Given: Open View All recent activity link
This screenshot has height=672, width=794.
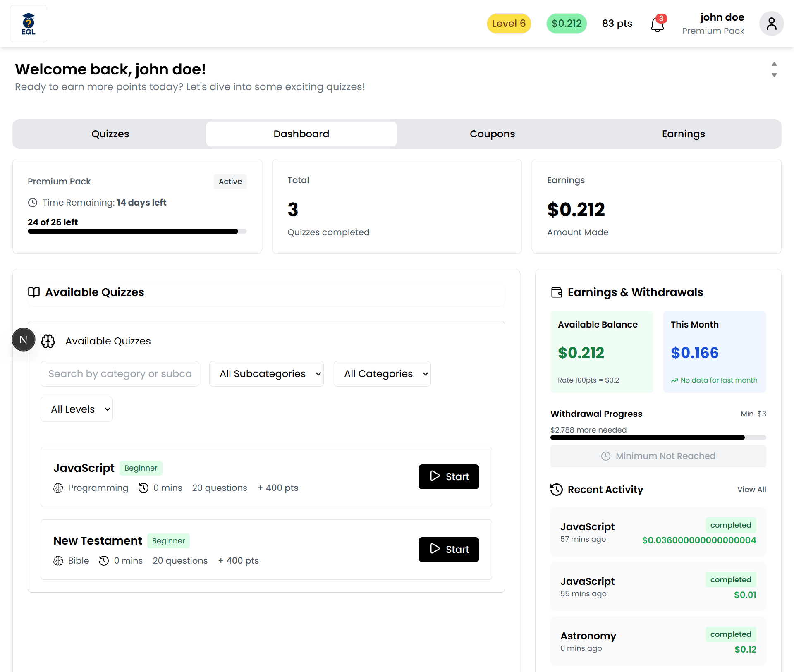Looking at the screenshot, I should 751,490.
